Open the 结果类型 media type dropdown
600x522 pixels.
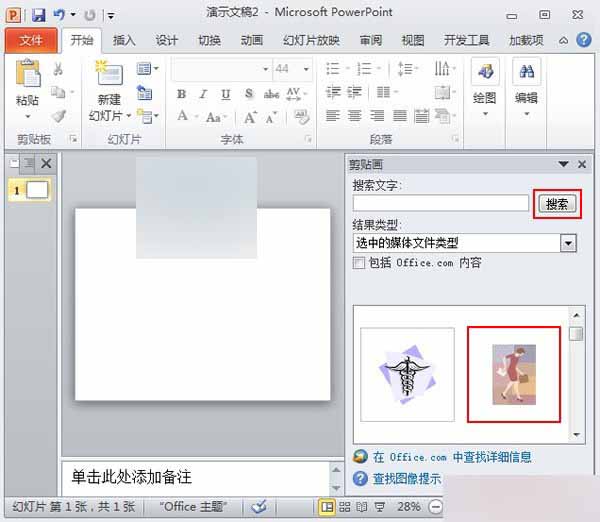coord(568,243)
